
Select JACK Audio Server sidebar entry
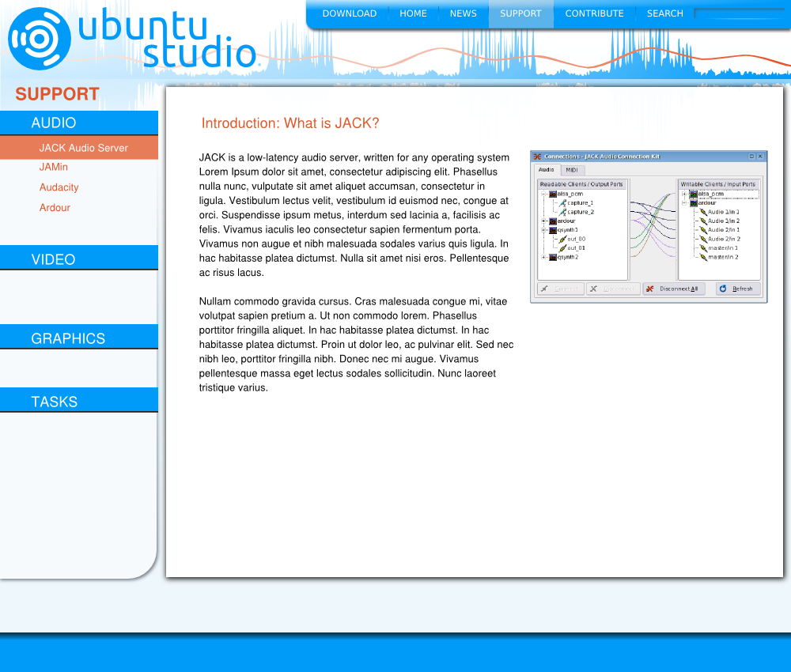[78, 148]
